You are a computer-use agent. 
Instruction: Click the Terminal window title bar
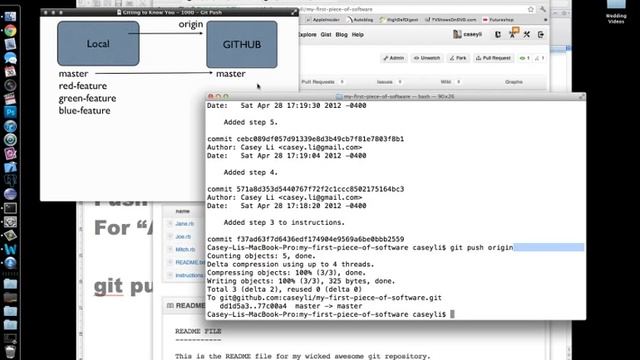pyautogui.click(x=396, y=96)
